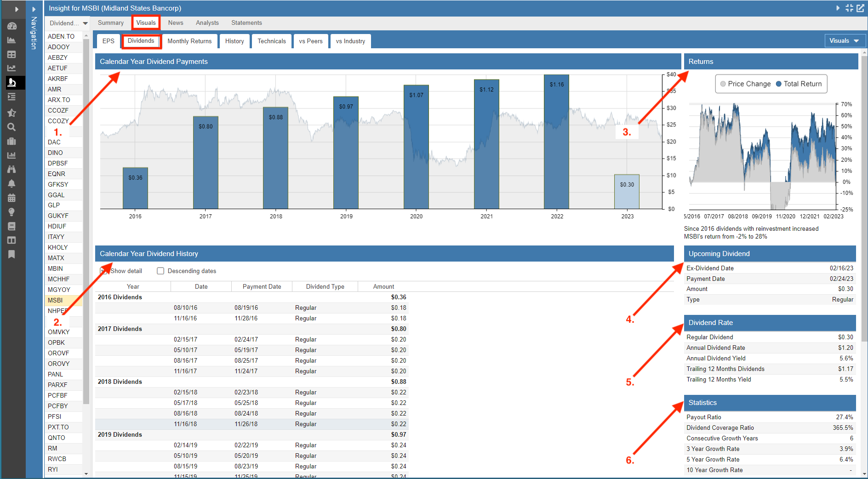
Task: Open the area chart icon in sidebar
Action: [12, 40]
